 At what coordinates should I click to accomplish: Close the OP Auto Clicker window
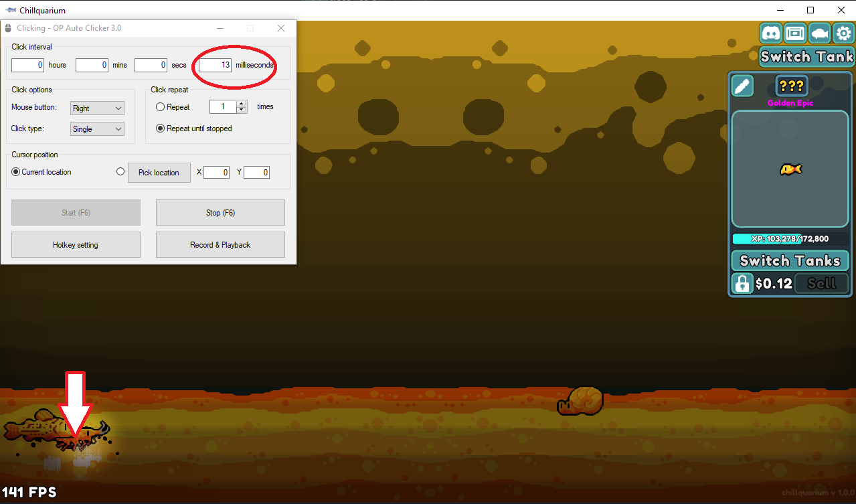pos(281,28)
